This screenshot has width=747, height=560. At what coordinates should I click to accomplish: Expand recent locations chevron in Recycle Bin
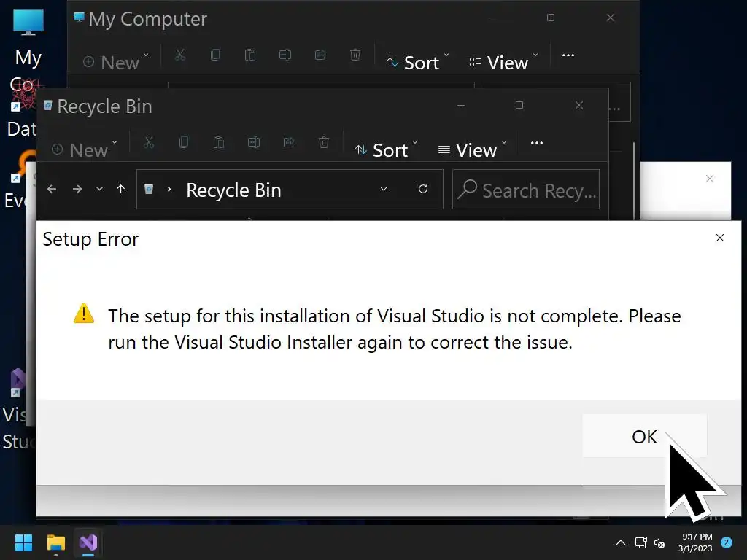(99, 189)
